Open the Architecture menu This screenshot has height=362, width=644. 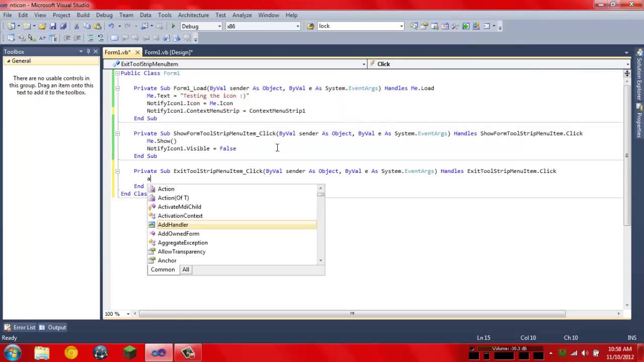point(193,15)
